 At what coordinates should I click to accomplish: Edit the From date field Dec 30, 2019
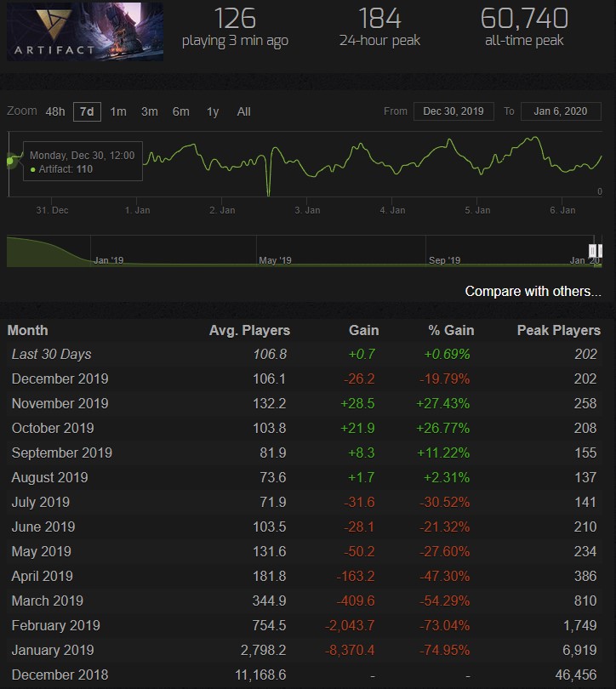[453, 111]
